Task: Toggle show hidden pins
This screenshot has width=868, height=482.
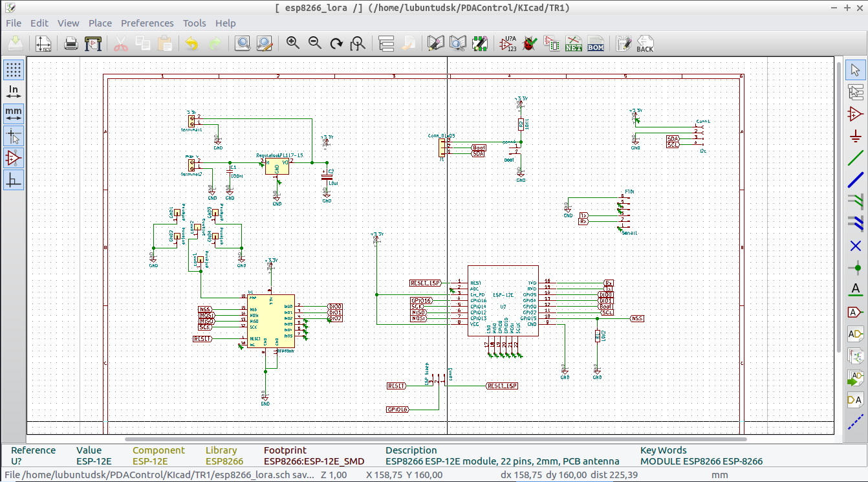Action: point(14,158)
